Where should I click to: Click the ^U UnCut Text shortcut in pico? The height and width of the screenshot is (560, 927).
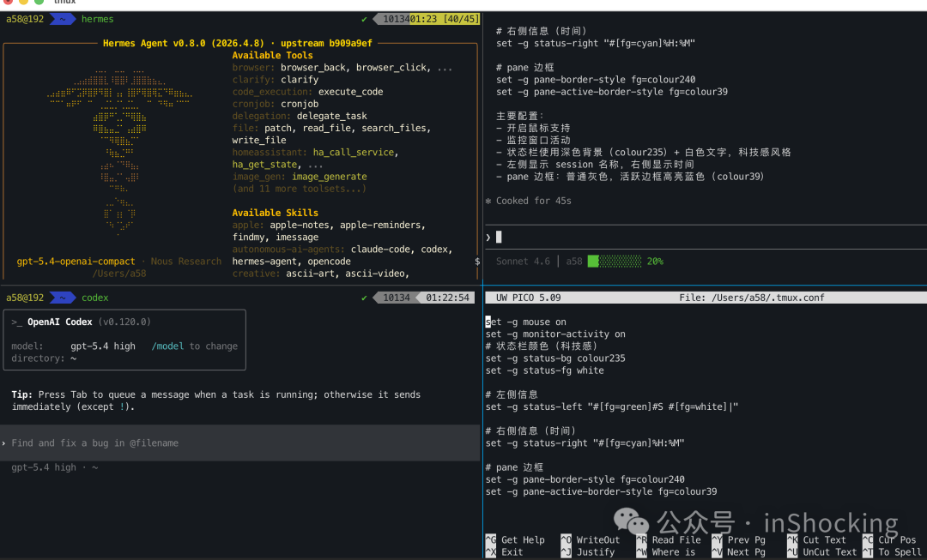click(821, 552)
